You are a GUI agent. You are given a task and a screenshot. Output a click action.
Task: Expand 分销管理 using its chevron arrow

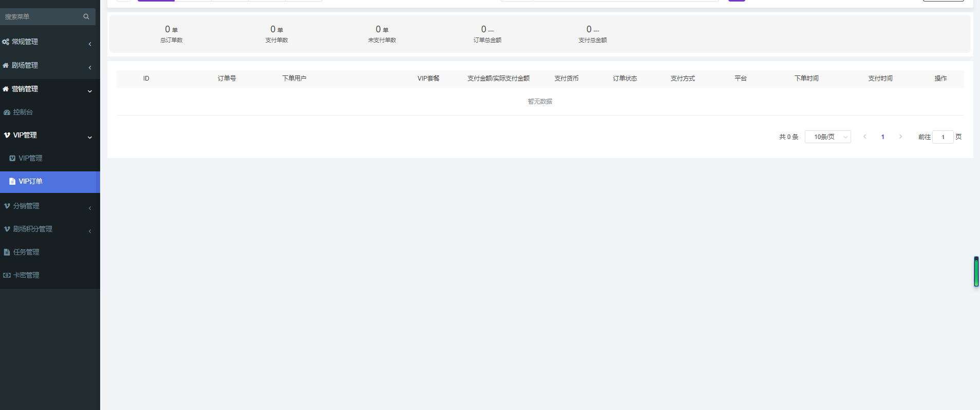(90, 208)
